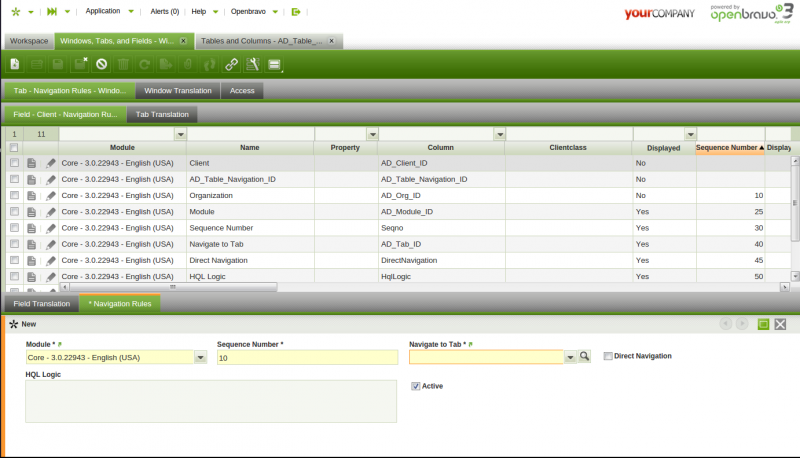Uncheck the Active checkbox
This screenshot has height=458, width=800.
[x=416, y=386]
